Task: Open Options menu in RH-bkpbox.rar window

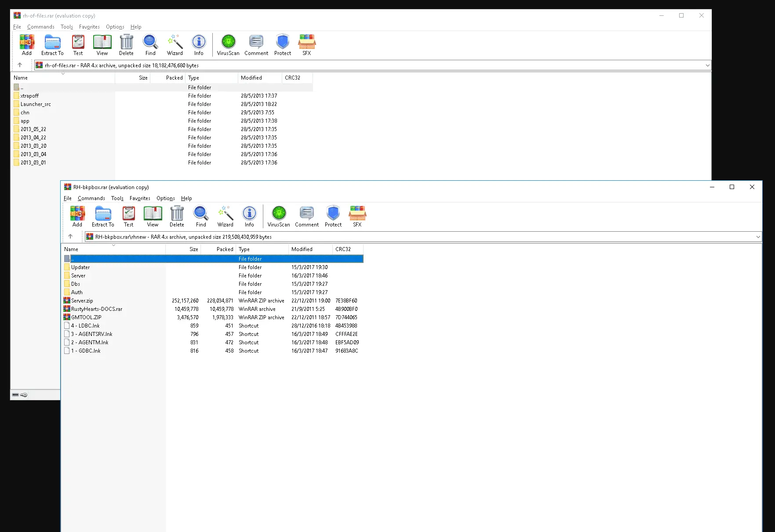Action: [x=166, y=198]
